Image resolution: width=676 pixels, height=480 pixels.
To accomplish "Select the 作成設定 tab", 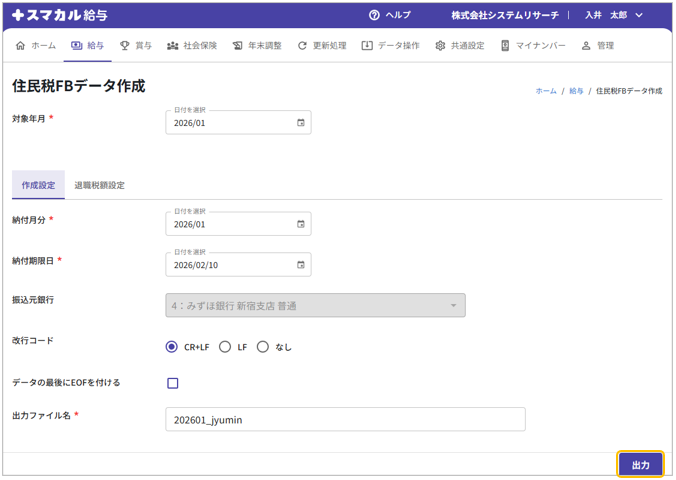I will pyautogui.click(x=39, y=185).
